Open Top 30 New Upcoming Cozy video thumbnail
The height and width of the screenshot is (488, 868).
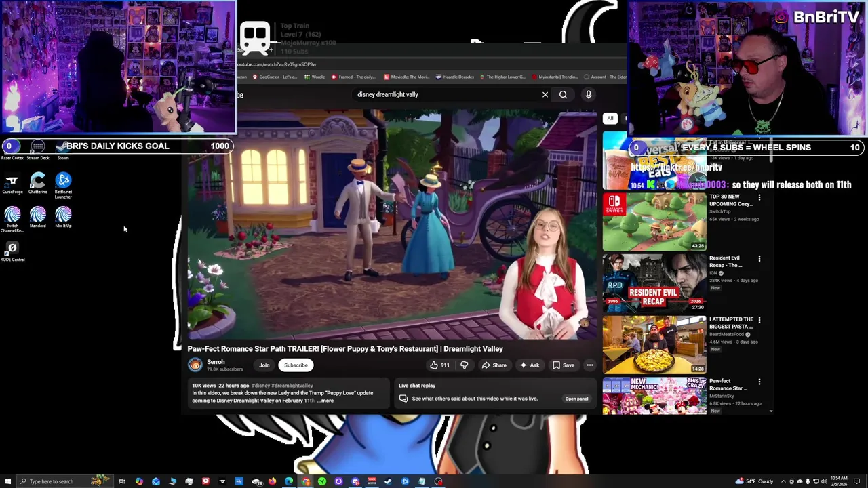[x=654, y=222]
